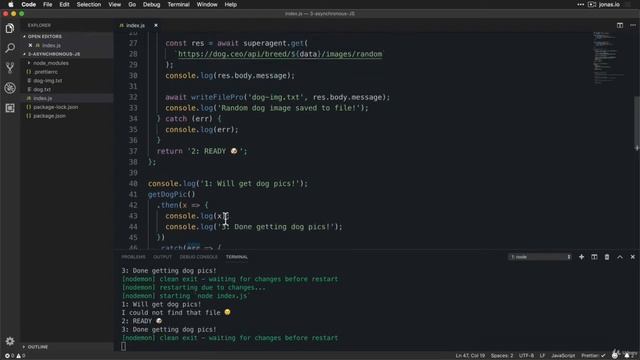
Task: Open the Go menu
Action: pos(132,4)
